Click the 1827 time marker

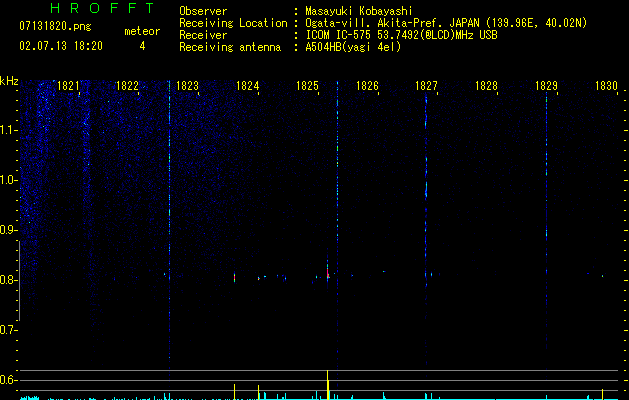(426, 86)
